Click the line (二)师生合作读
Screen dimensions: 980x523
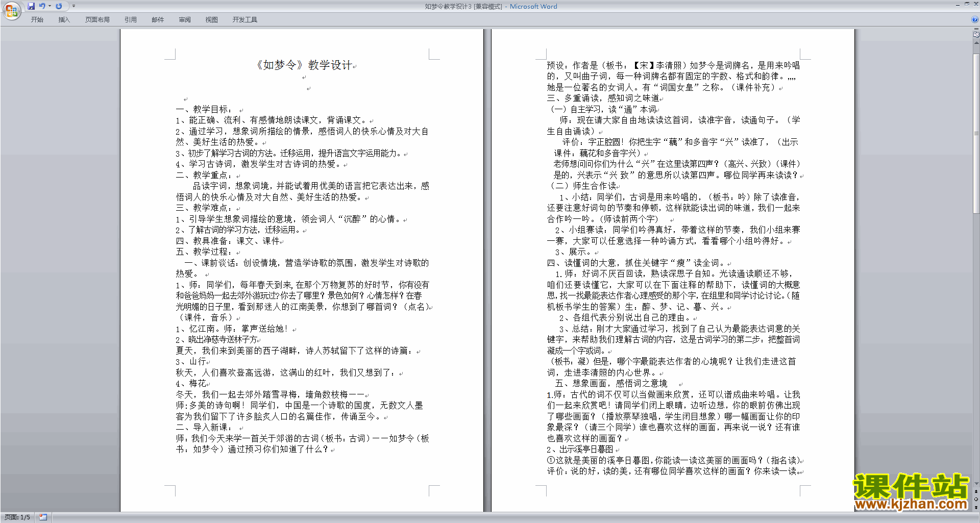pos(583,186)
